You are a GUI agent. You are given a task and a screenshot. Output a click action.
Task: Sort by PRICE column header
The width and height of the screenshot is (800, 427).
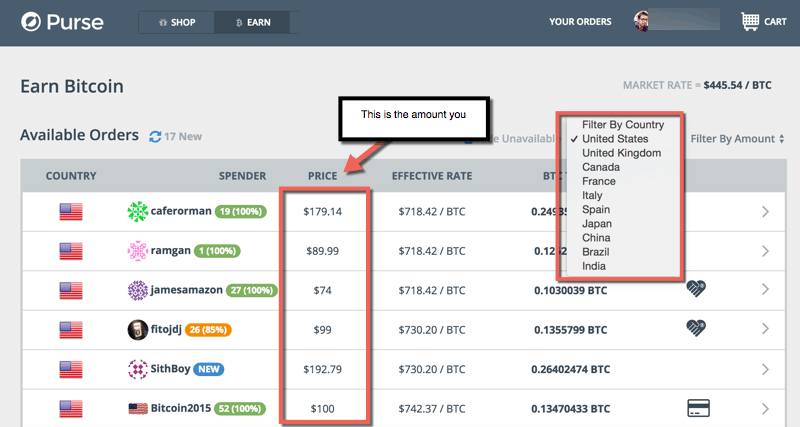[322, 176]
